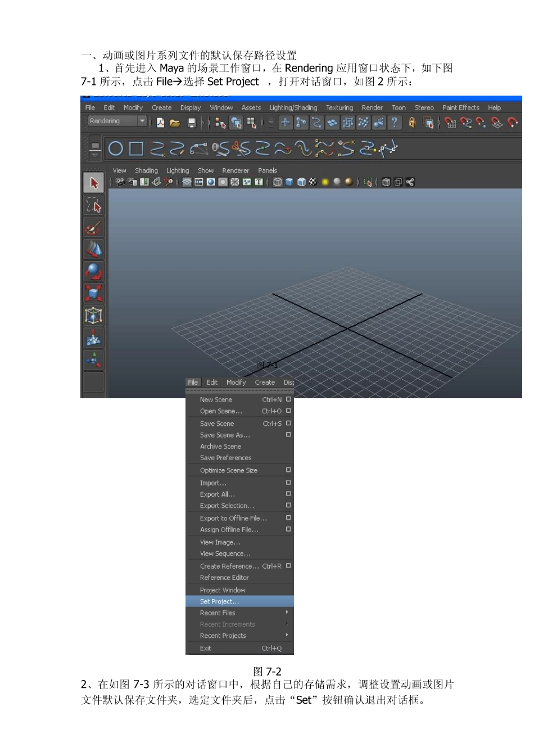Click the NURBS square shelf icon
Image resolution: width=534 pixels, height=756 pixels.
pos(137,148)
